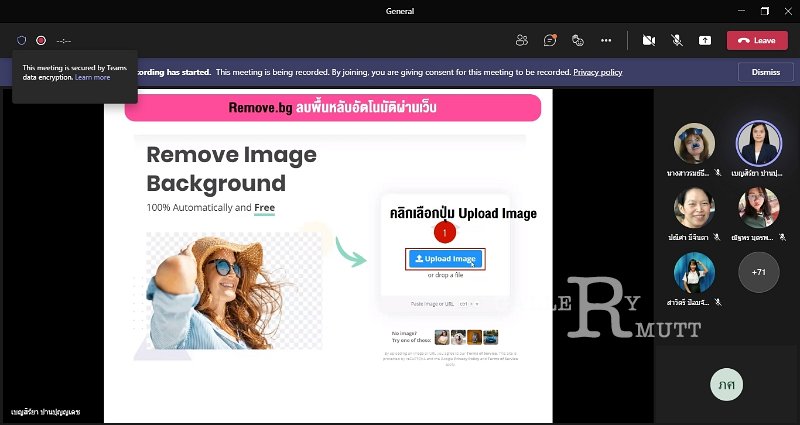The image size is (800, 425).
Task: Click the demo photo of woman in hat
Action: coord(234,291)
